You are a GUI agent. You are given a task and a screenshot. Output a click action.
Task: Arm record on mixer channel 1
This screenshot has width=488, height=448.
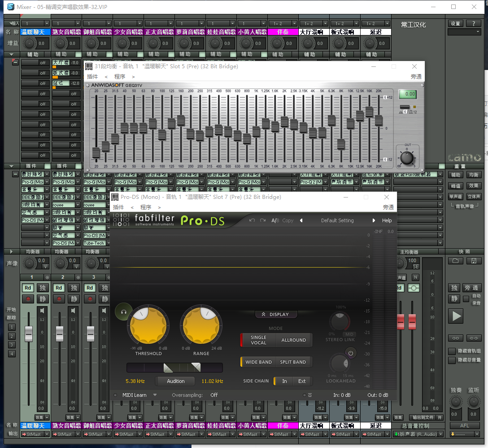tap(28, 299)
